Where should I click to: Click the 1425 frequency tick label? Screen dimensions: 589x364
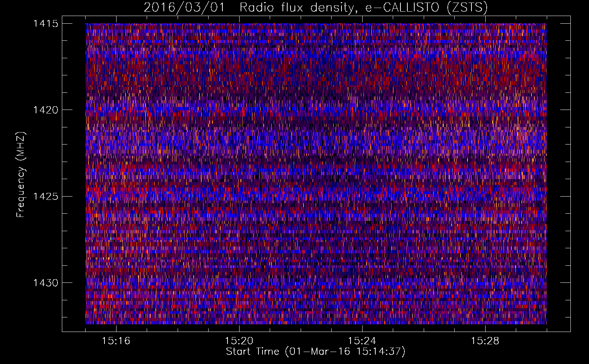pos(46,197)
